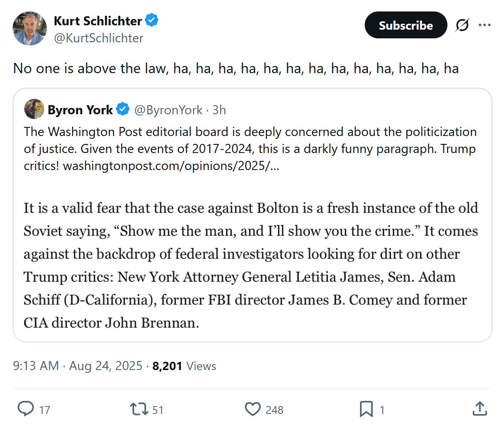Open the washingtonpost.com opinions link
The height and width of the screenshot is (427, 504).
[171, 166]
